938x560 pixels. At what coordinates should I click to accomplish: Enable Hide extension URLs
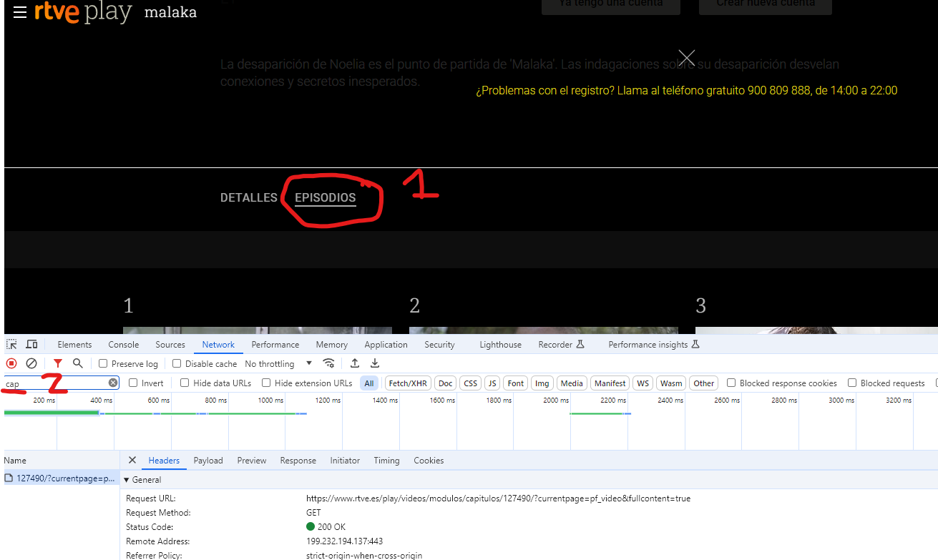click(266, 383)
